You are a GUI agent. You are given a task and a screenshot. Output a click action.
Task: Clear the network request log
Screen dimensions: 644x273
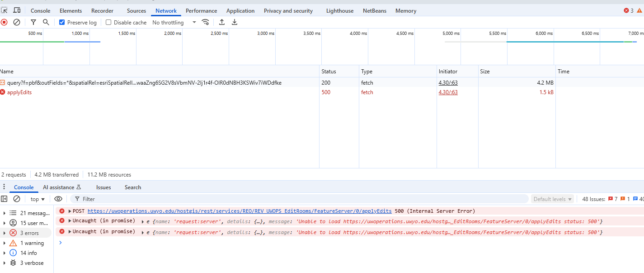click(17, 22)
